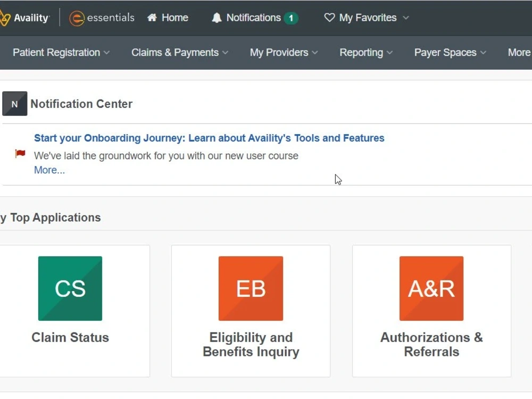Viewport: 532px width, 399px height.
Task: Expand the Patient Registration menu chevron
Action: tap(106, 53)
